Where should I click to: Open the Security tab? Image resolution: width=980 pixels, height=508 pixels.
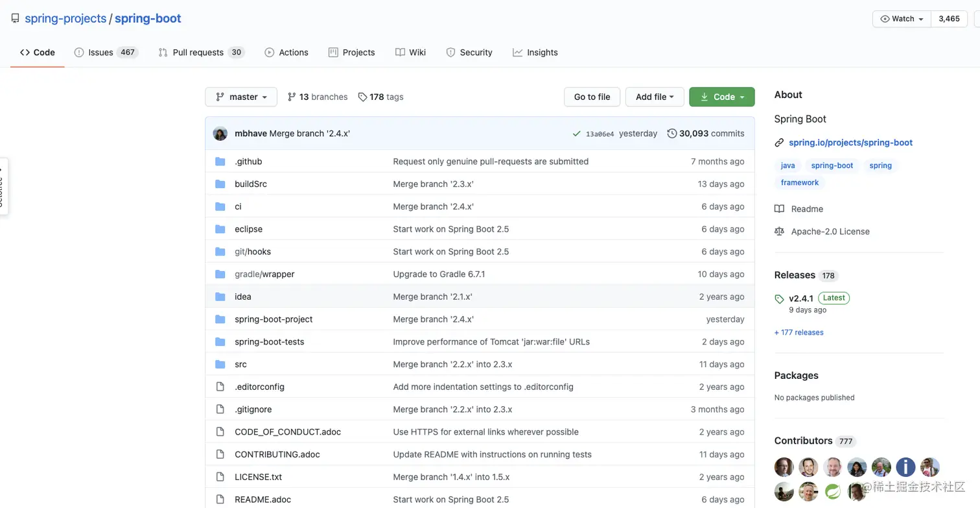click(469, 53)
